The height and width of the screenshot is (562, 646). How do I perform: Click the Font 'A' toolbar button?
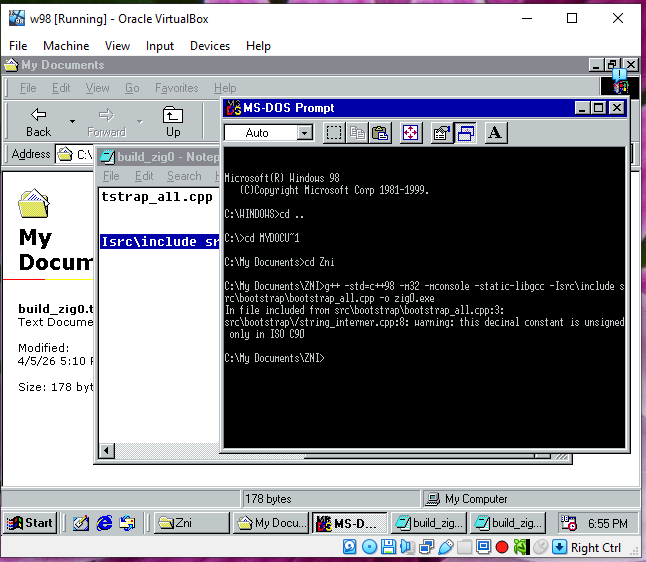496,133
